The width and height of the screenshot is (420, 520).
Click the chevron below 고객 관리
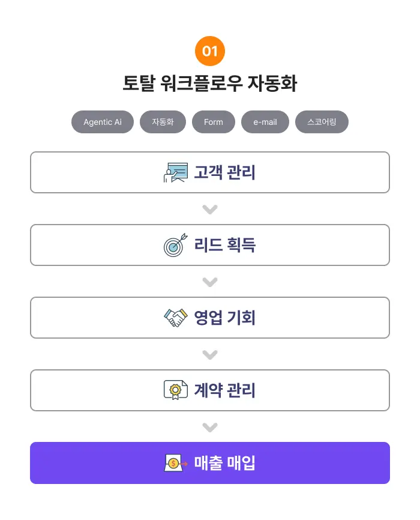pyautogui.click(x=210, y=209)
